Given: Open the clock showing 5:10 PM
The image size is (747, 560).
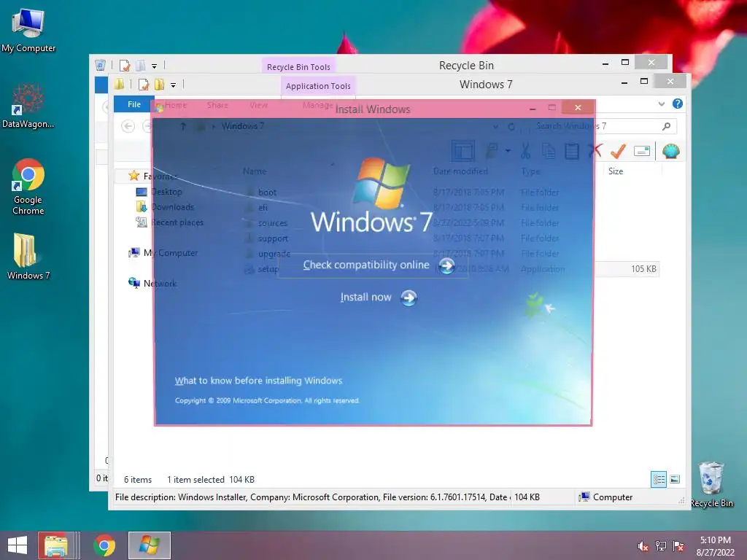Looking at the screenshot, I should pyautogui.click(x=715, y=546).
